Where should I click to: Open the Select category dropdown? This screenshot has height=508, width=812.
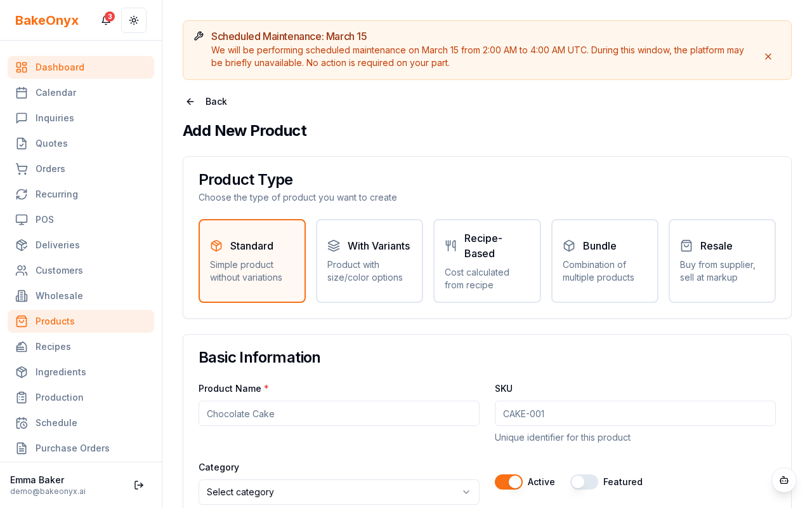click(x=339, y=492)
